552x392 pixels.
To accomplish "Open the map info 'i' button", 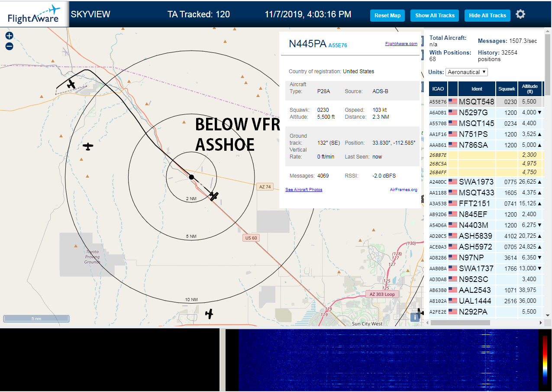I will (415, 317).
